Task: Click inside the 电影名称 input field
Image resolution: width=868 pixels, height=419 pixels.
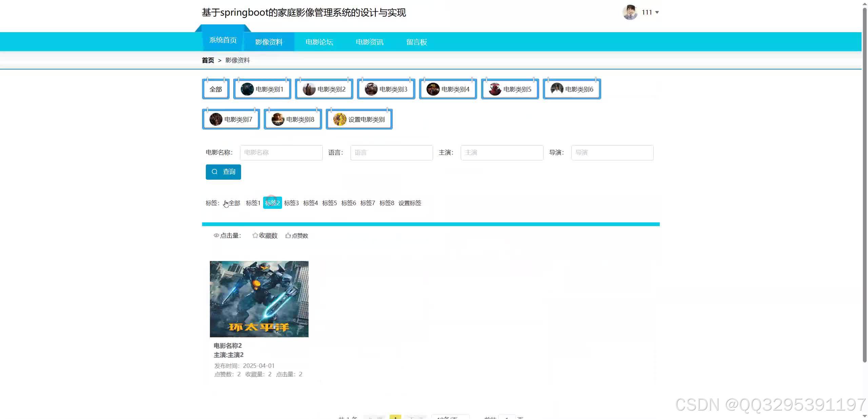Action: coord(281,153)
